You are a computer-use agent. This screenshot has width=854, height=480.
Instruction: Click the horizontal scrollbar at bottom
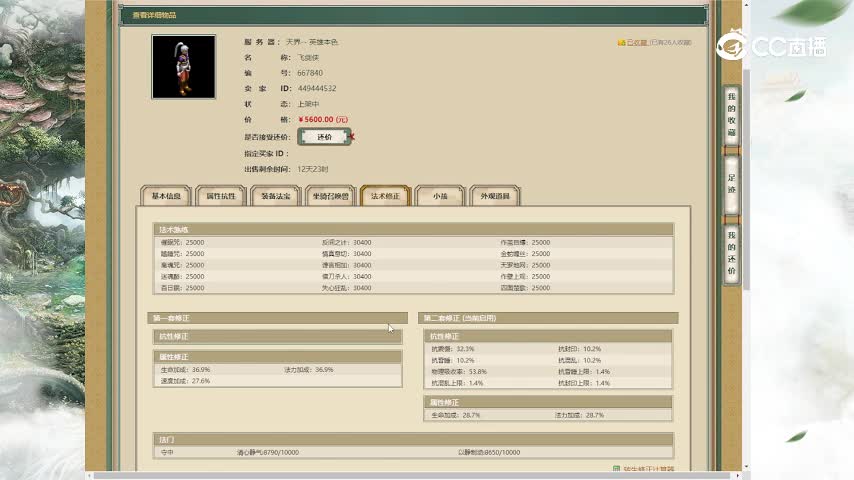click(x=400, y=475)
